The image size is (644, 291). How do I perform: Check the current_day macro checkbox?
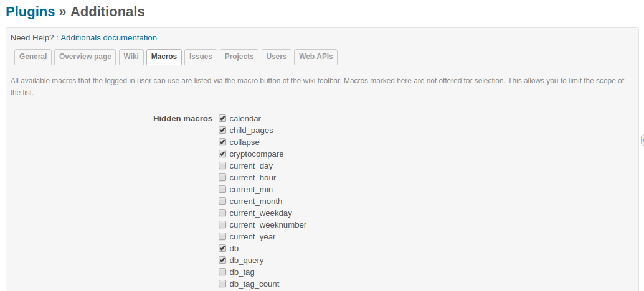click(x=222, y=165)
